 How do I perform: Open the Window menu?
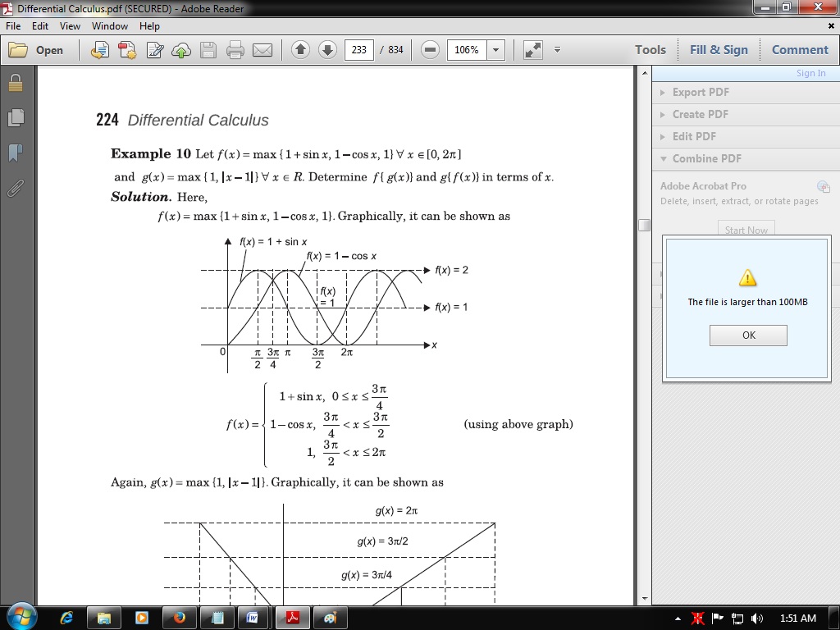(x=109, y=26)
